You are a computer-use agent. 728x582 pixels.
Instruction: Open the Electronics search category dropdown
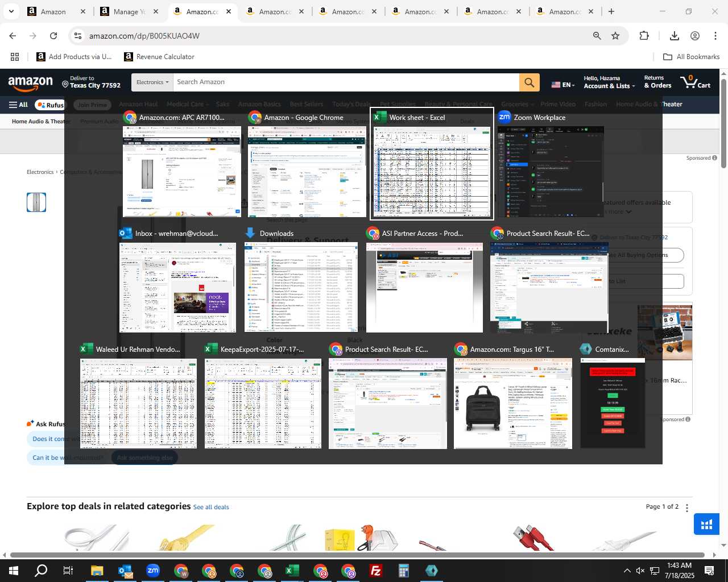(152, 82)
